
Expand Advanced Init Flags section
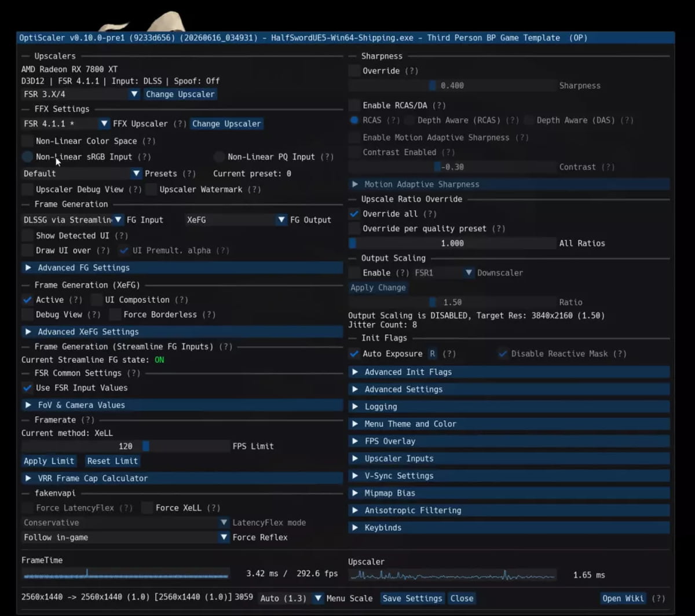pyautogui.click(x=509, y=372)
